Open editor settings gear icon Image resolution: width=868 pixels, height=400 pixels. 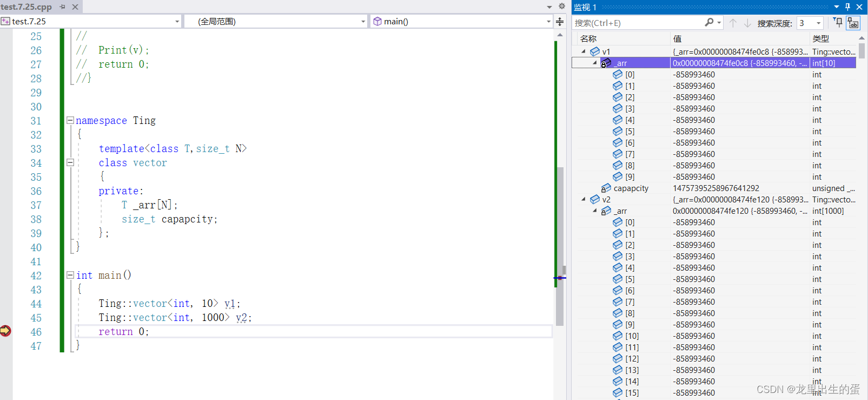click(x=562, y=6)
